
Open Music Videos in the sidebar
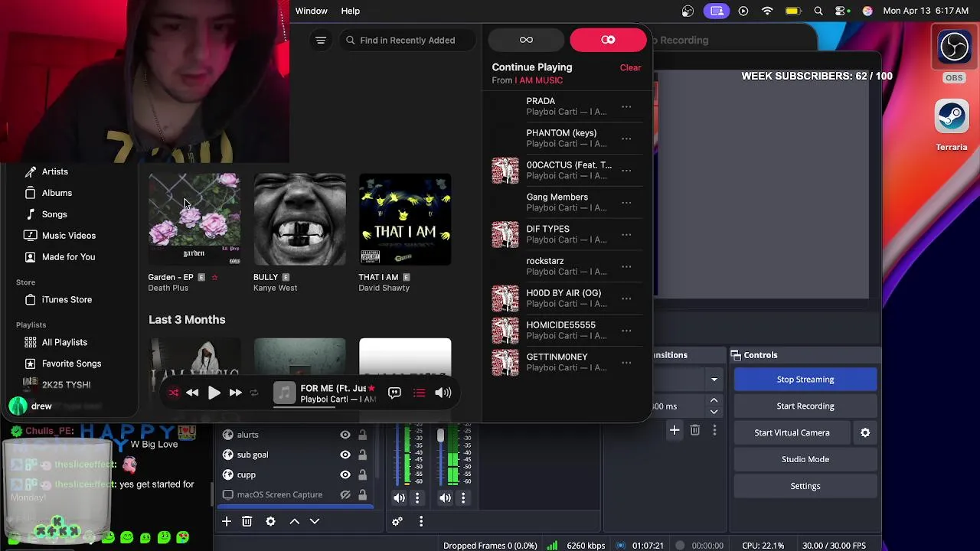[x=69, y=236]
